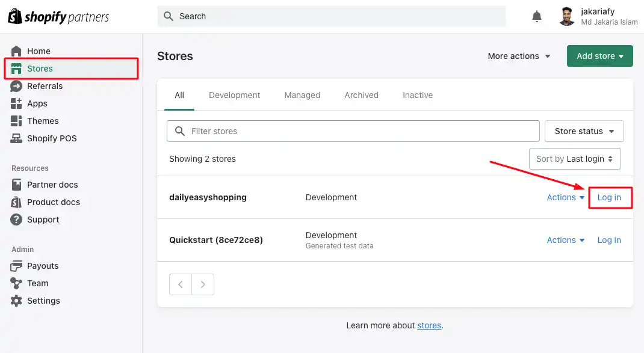Click the Shopify Partners logo

(x=58, y=16)
